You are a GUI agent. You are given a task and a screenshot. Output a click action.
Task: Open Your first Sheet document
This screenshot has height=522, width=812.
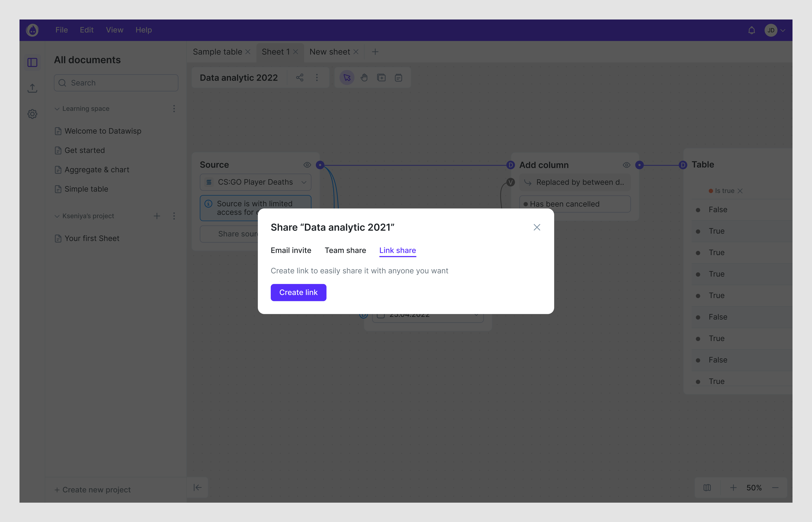[x=87, y=239]
